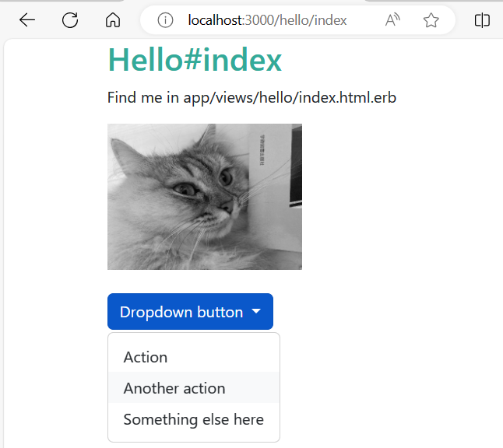Go back using the browser back arrow

pos(27,20)
